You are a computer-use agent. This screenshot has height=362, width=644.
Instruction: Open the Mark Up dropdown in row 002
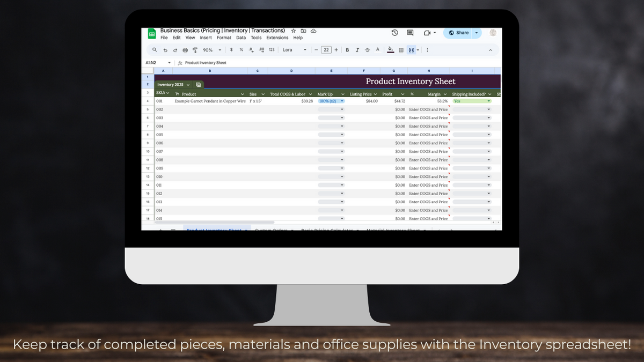tap(331, 109)
